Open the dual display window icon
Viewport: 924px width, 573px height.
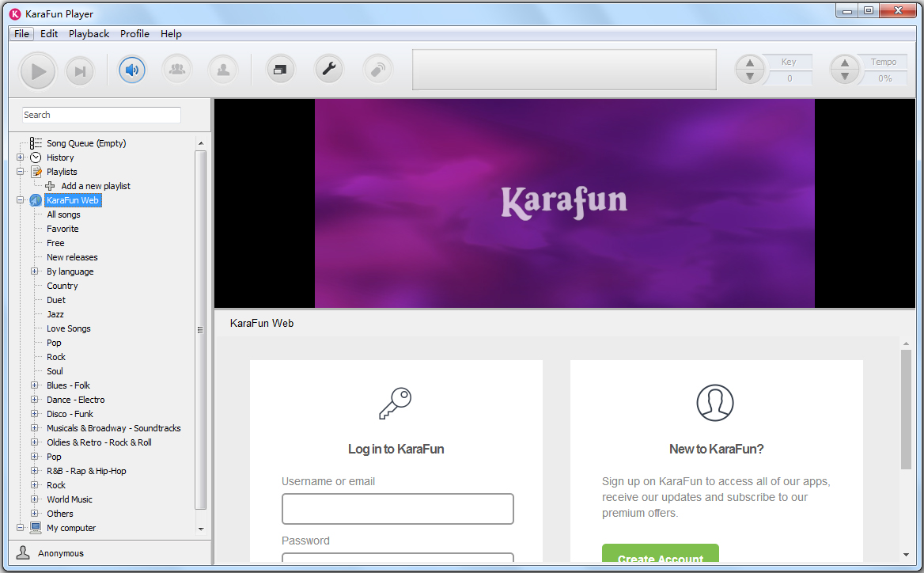pos(281,70)
